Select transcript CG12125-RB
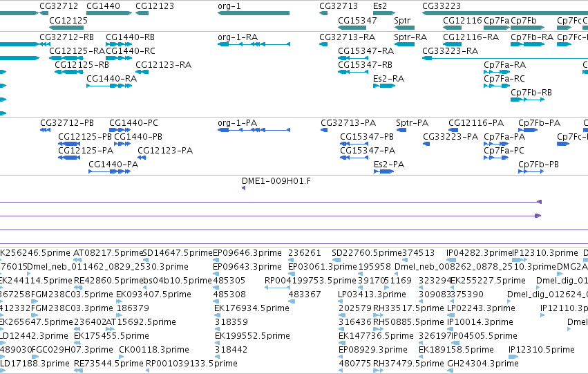Viewport: 588px width, 374px height. click(82, 65)
